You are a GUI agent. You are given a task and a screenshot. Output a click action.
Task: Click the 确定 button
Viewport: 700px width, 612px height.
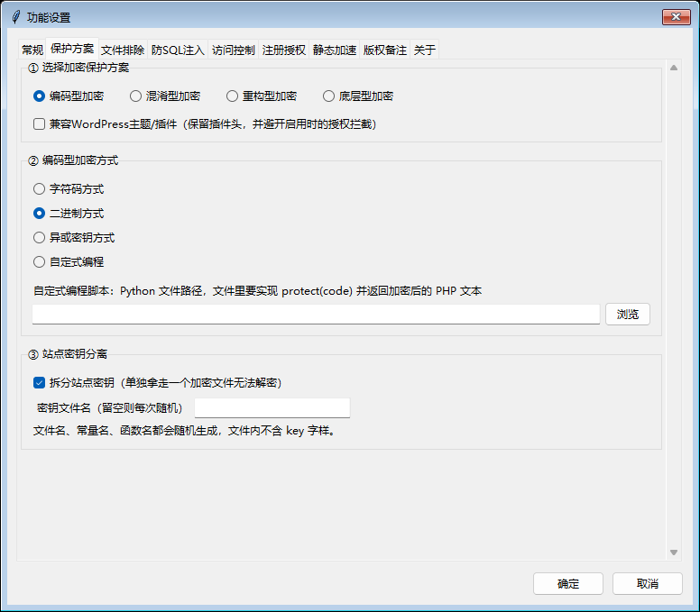(568, 583)
